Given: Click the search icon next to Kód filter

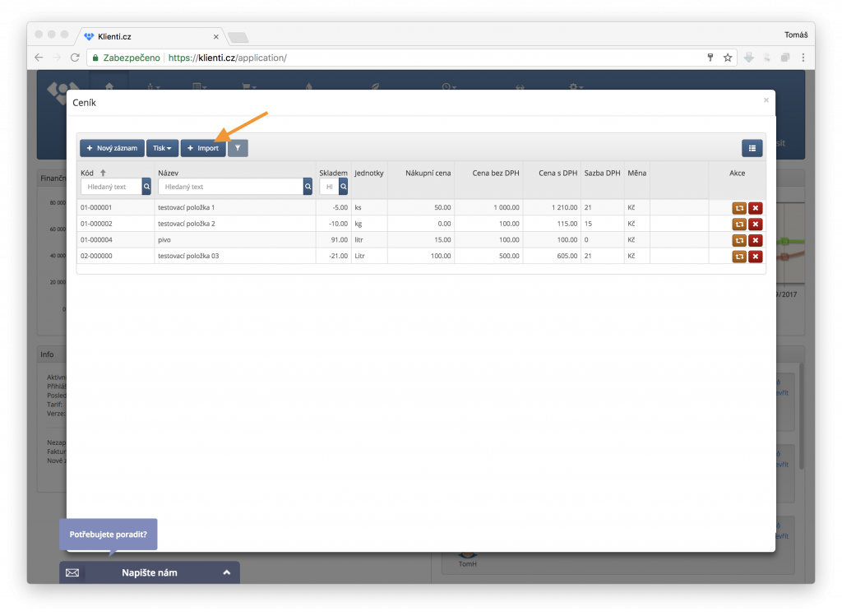Looking at the screenshot, I should click(146, 188).
